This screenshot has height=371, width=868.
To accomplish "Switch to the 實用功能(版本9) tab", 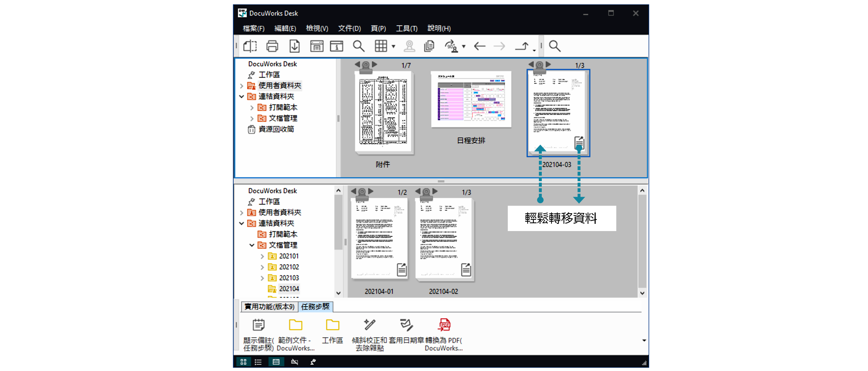I will (269, 307).
